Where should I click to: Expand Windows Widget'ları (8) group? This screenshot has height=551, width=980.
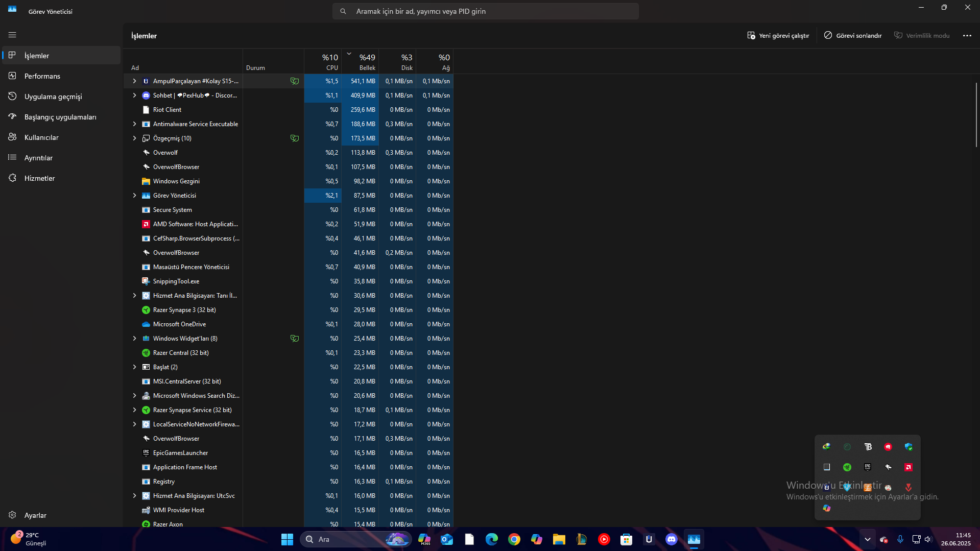[134, 339]
